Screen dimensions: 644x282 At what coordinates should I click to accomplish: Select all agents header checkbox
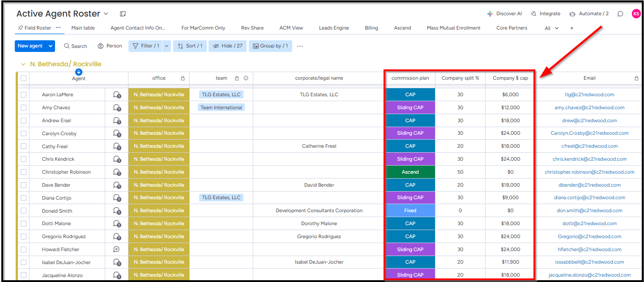pyautogui.click(x=23, y=78)
